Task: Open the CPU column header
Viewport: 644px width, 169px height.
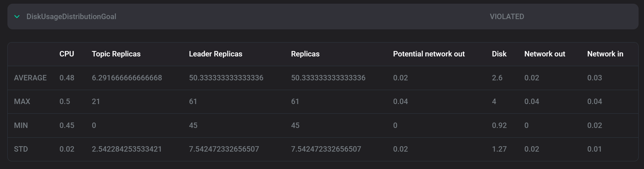Action: click(x=66, y=54)
